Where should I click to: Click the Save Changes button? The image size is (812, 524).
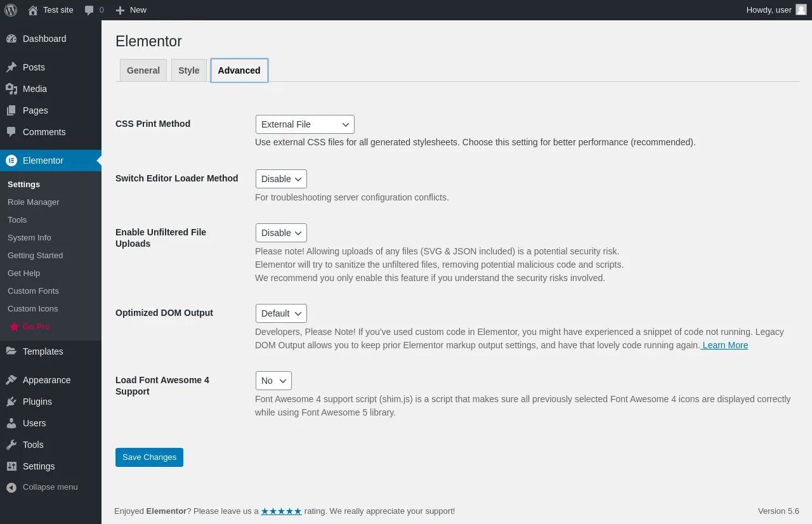pyautogui.click(x=149, y=457)
